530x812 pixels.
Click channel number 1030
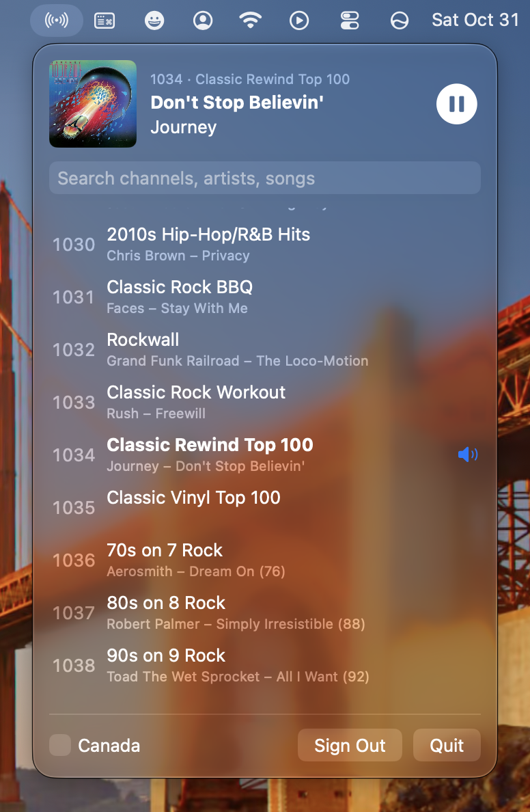point(74,245)
